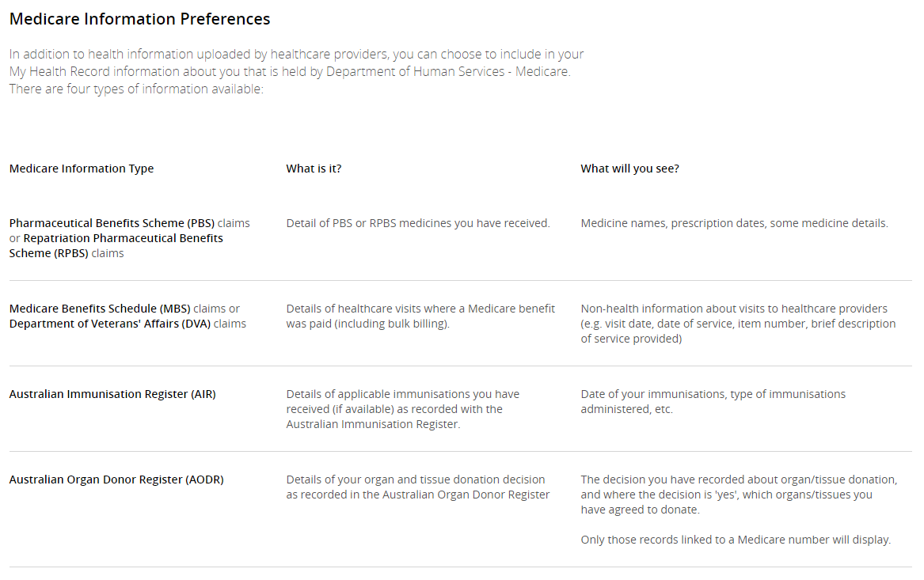Click 'Detail of PBS or RPBS medicines' description
The image size is (924, 580).
pyautogui.click(x=417, y=223)
